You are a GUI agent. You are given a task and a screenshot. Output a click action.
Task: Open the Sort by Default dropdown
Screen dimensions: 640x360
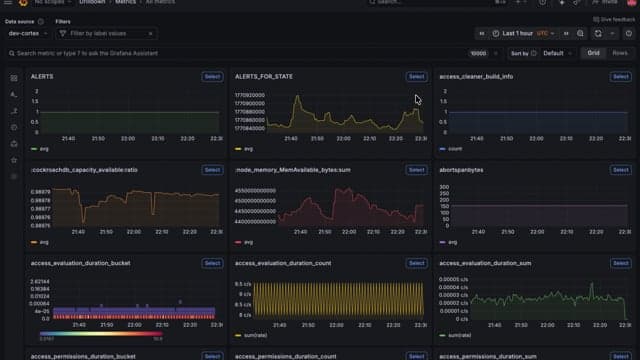point(557,53)
